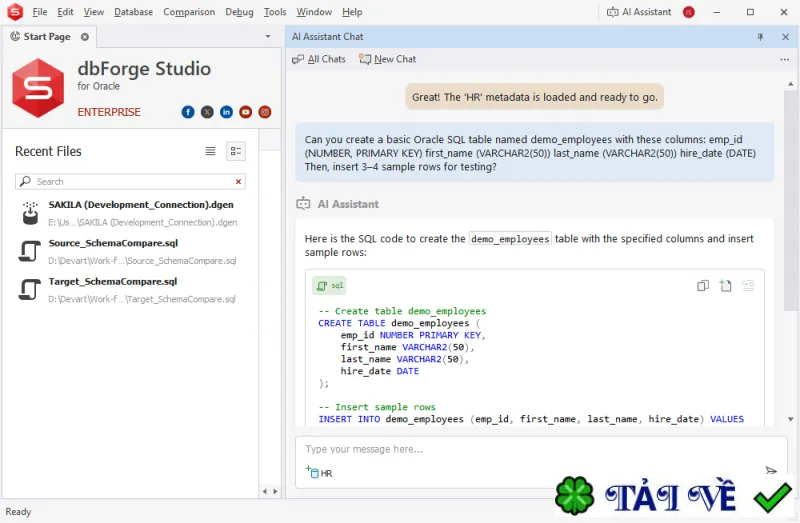The width and height of the screenshot is (800, 523).
Task: Open the chat more options menu
Action: coord(785,59)
